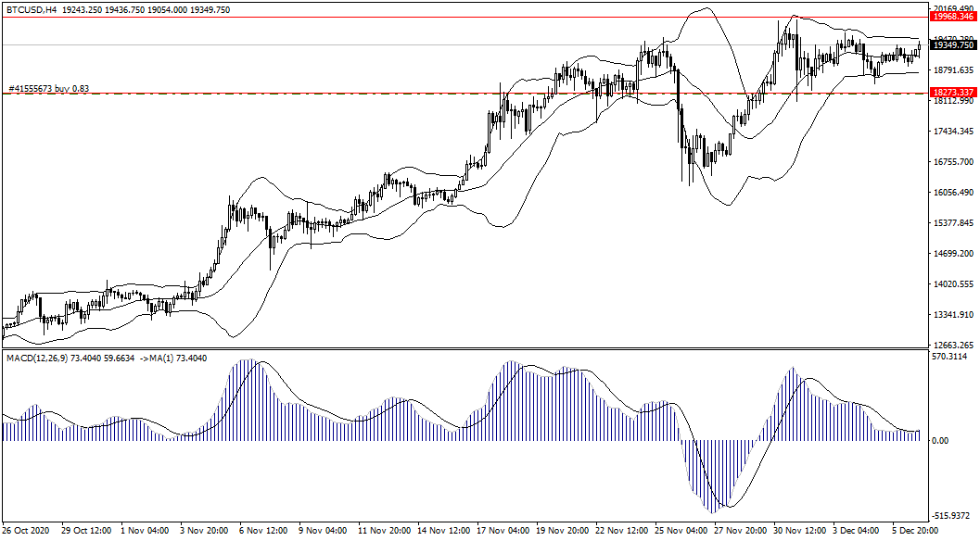Click the 570.3114 MACD scale maximum
Viewport: 980px width, 541px height.
tap(948, 357)
